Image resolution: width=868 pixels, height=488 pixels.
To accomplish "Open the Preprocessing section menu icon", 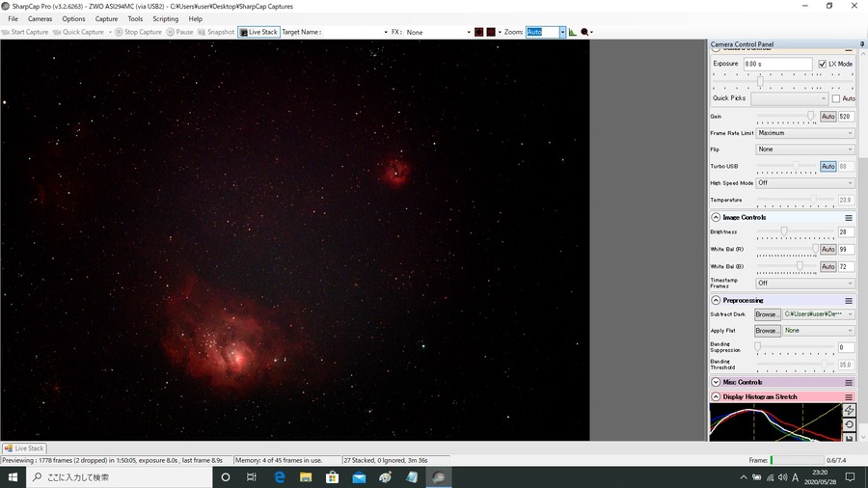I will (x=848, y=301).
